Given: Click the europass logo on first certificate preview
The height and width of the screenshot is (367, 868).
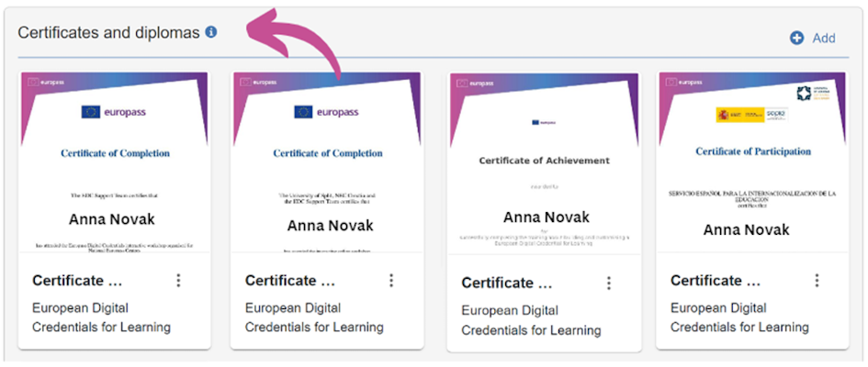Looking at the screenshot, I should pos(114,112).
